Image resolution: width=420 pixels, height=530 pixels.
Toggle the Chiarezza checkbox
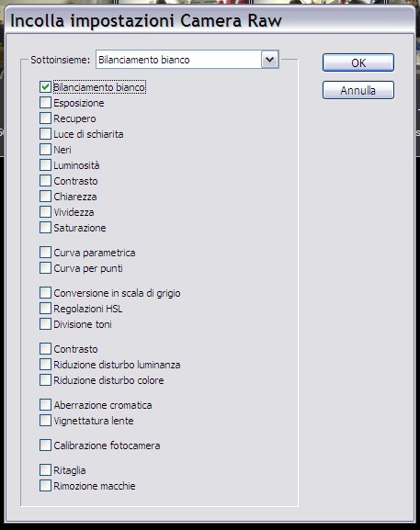[x=45, y=196]
